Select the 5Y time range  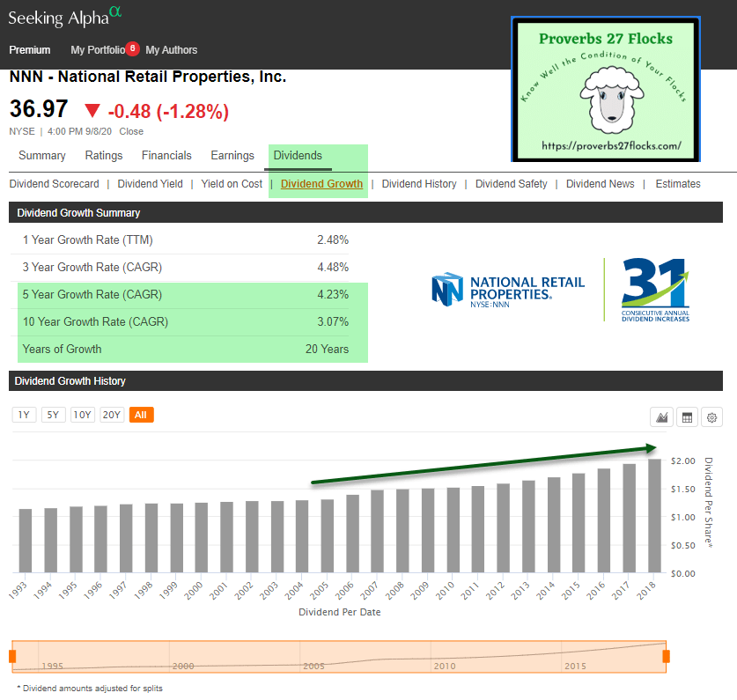(53, 415)
